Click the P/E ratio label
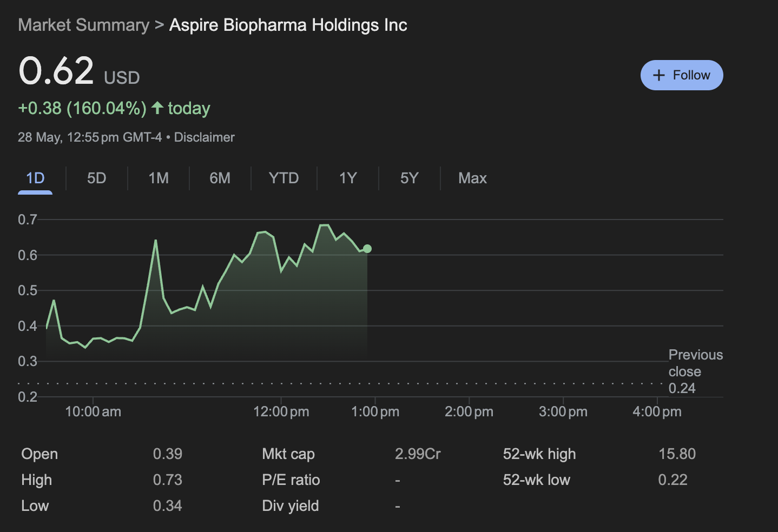 click(x=291, y=480)
